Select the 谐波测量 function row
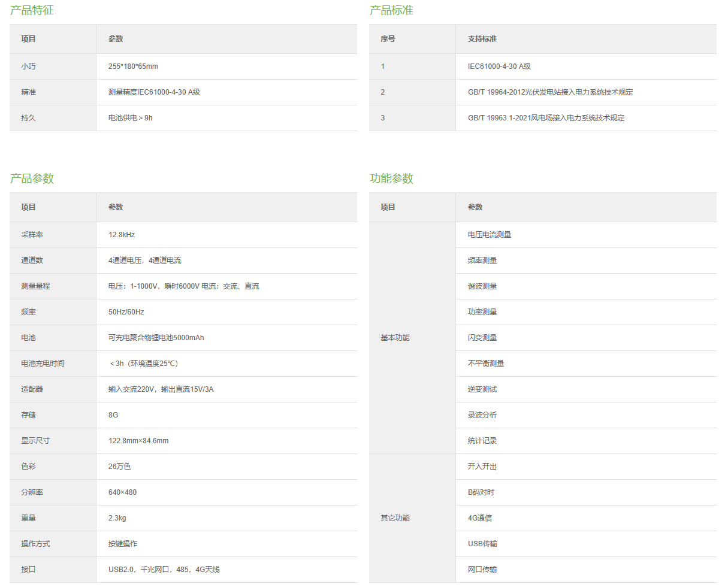 point(482,286)
